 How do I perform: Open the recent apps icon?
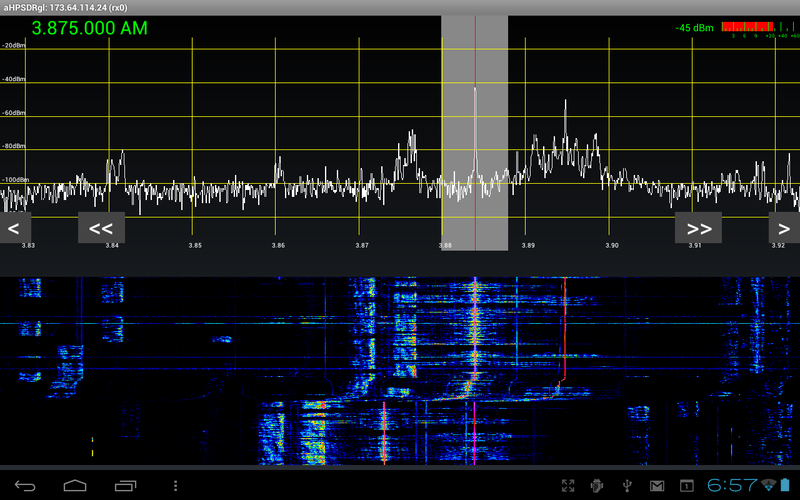coord(125,486)
